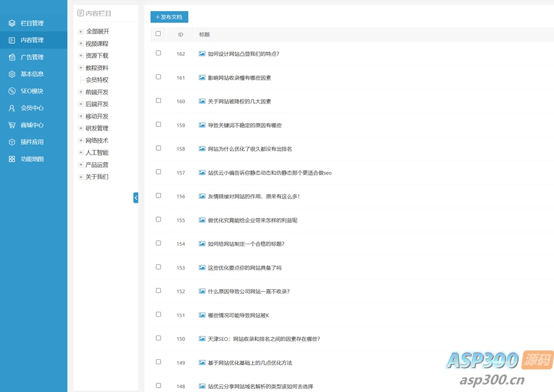Select the 栏目管理 sidebar icon
554x392 pixels.
click(x=12, y=23)
